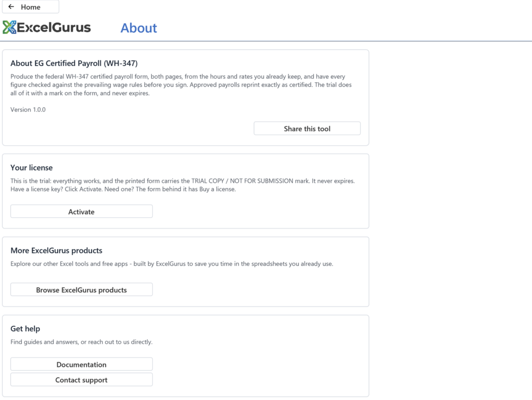Click the More ExcelGurus products heading

tap(56, 250)
